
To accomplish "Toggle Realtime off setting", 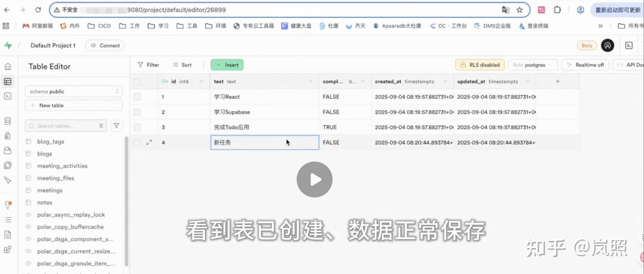I will pos(585,64).
